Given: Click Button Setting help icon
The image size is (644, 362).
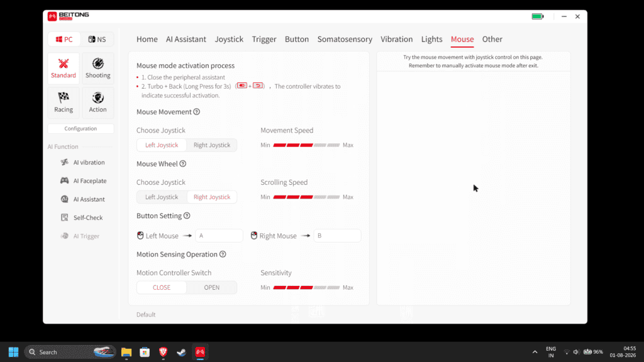Looking at the screenshot, I should (187, 216).
